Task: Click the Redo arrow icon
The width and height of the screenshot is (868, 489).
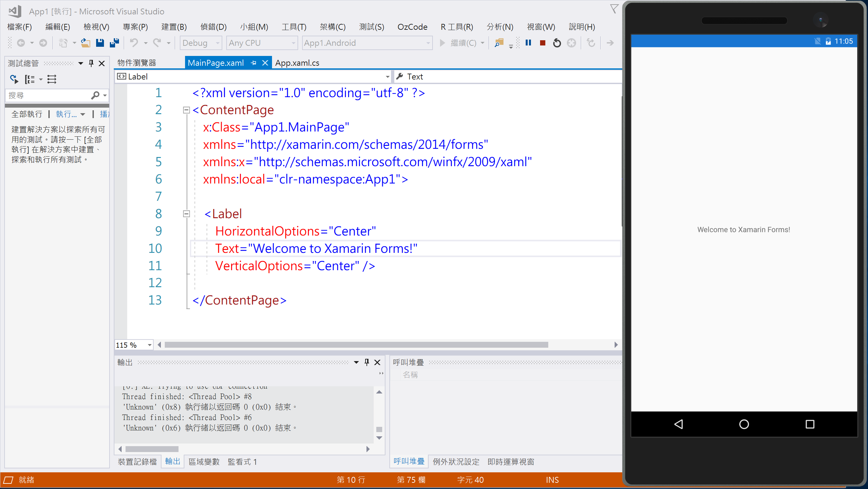Action: click(x=157, y=43)
